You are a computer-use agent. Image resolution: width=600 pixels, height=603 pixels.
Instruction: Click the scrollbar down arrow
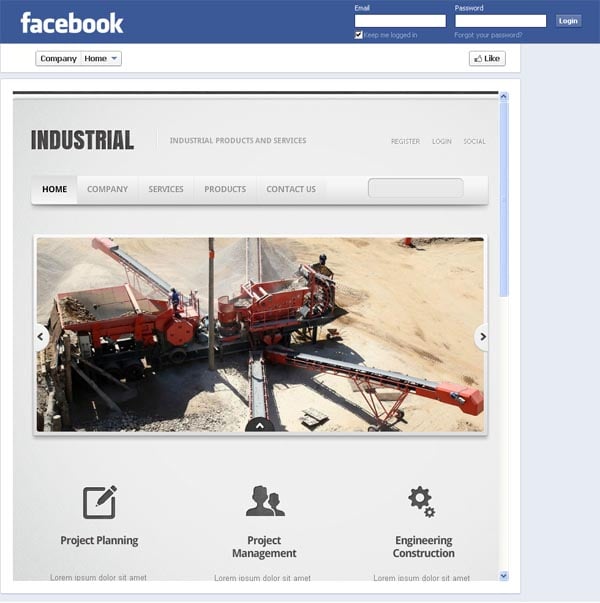pos(504,576)
